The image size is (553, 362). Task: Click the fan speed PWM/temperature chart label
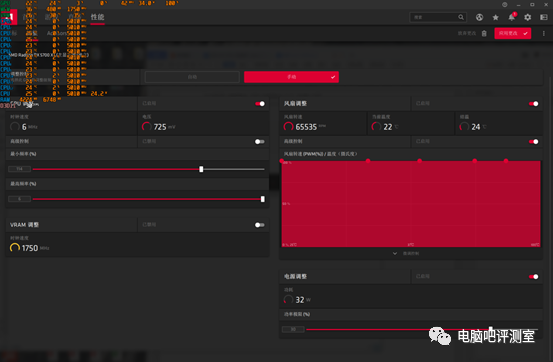click(321, 154)
